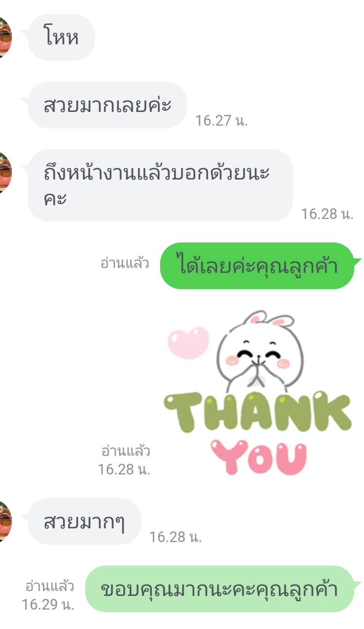The height and width of the screenshot is (629, 364).
Task: Tap the ถึงหน้างานแล้วบอกด้วยนะคะ message bubble
Action: [160, 185]
